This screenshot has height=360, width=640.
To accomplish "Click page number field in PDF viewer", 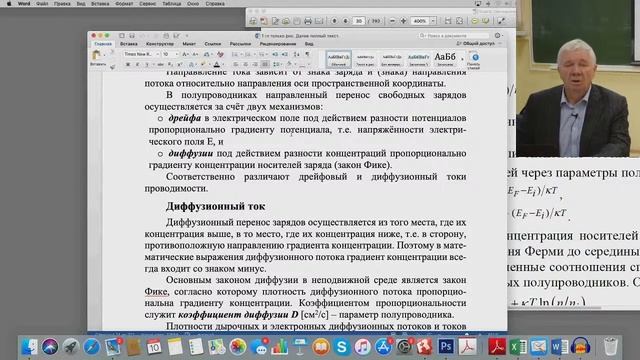I will [x=358, y=20].
